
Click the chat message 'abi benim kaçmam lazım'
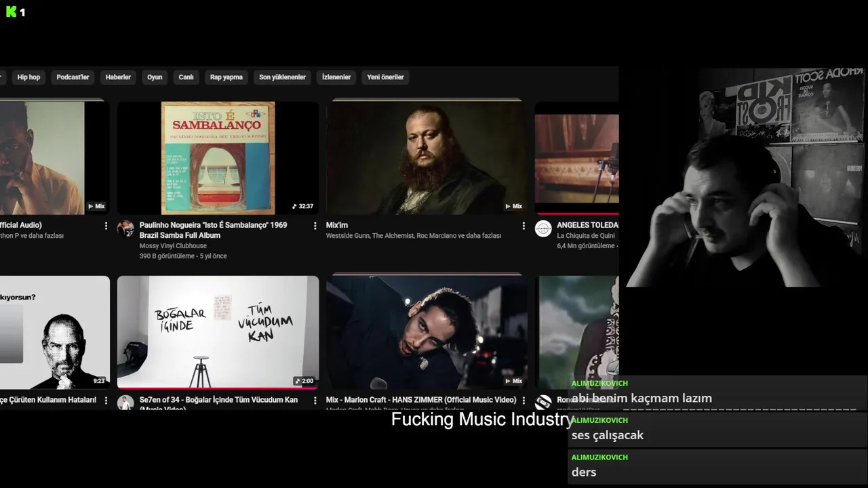coord(642,399)
